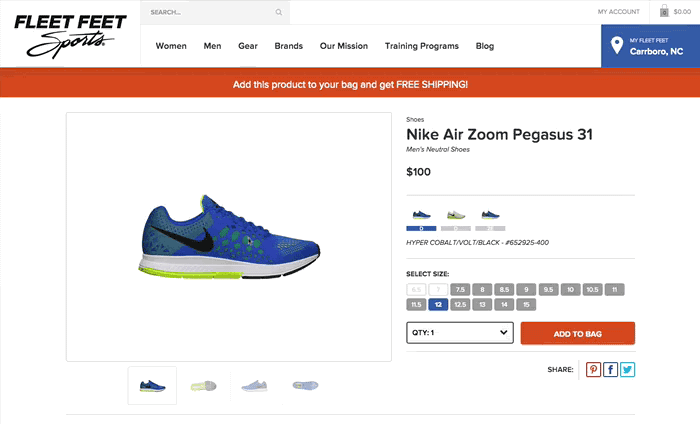
Task: Share product on Twitter
Action: pos(627,369)
